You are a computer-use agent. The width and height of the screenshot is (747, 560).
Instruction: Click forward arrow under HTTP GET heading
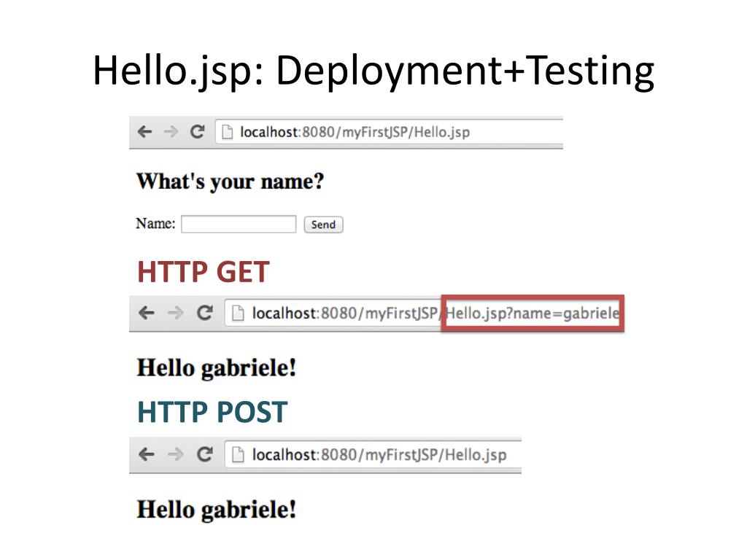tap(175, 313)
